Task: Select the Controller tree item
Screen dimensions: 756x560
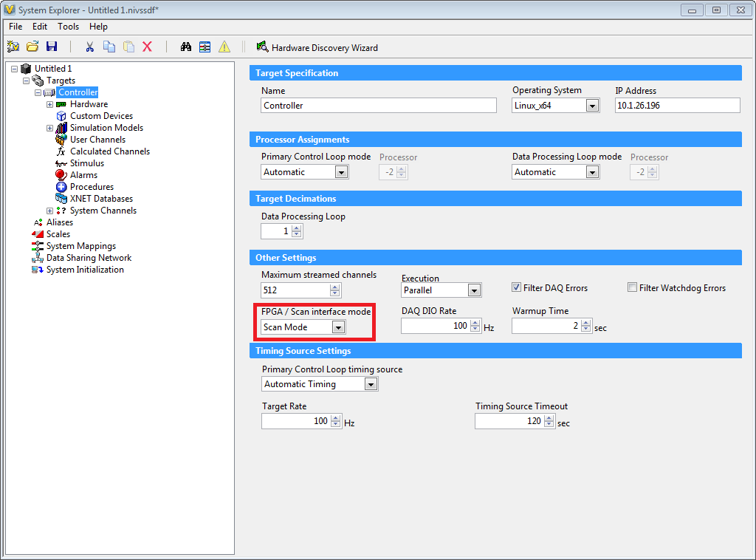Action: pyautogui.click(x=78, y=92)
